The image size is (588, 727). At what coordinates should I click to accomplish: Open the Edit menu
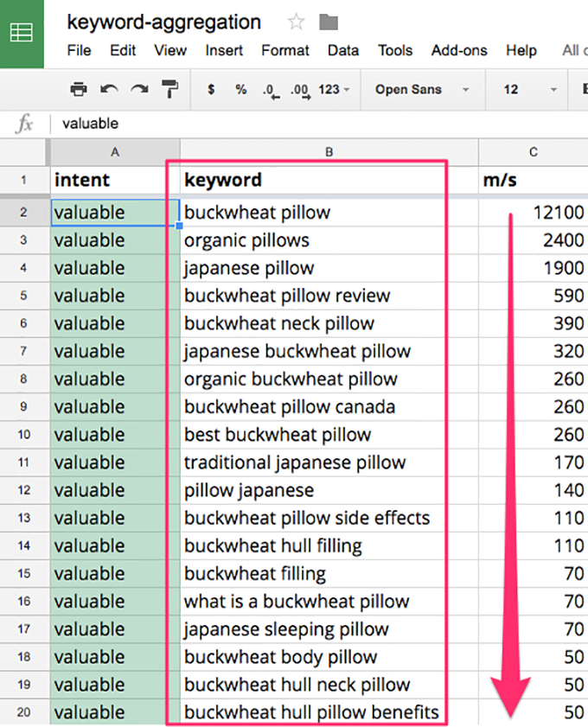[123, 50]
